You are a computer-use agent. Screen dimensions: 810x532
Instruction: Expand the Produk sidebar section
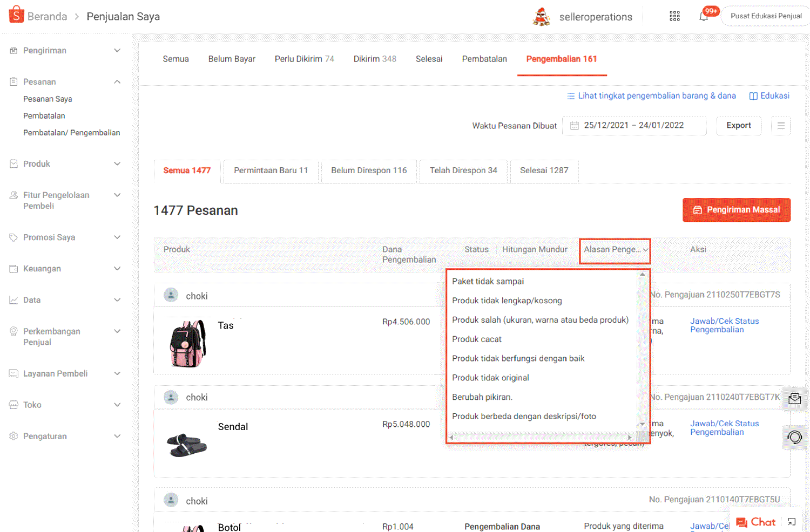coord(117,163)
